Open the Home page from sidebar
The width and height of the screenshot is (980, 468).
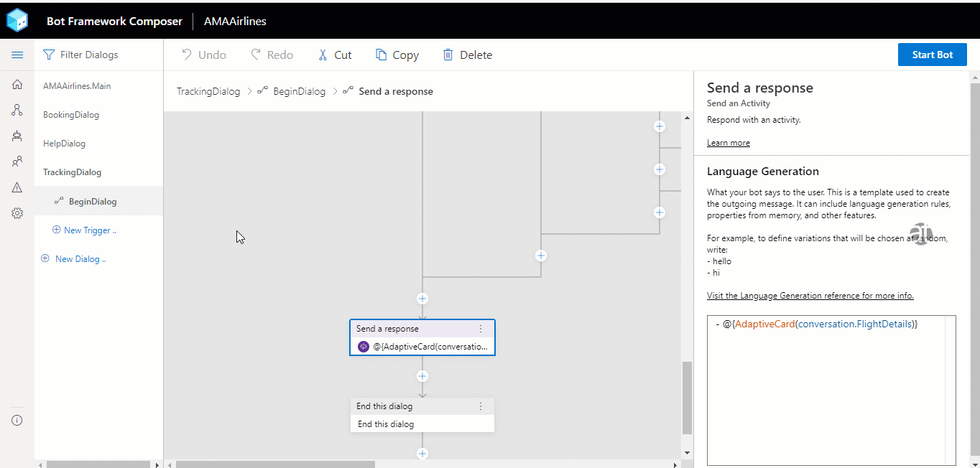click(17, 85)
